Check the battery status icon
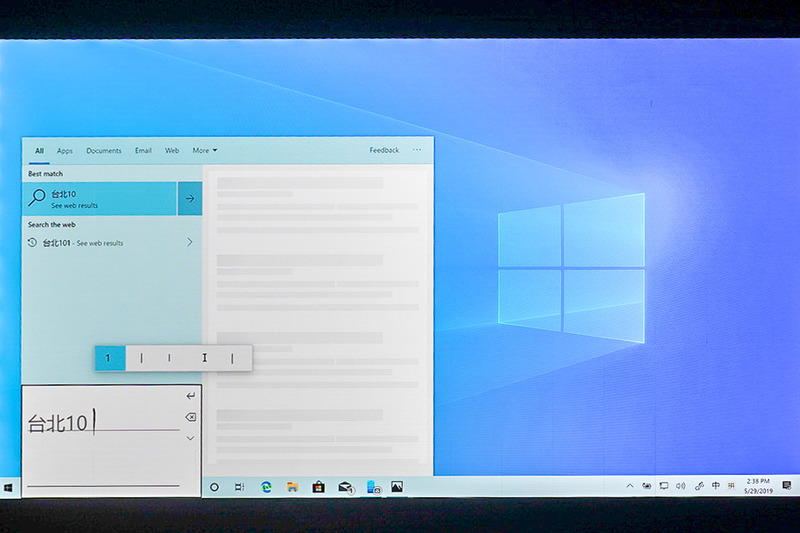This screenshot has width=800, height=533. coord(646,486)
